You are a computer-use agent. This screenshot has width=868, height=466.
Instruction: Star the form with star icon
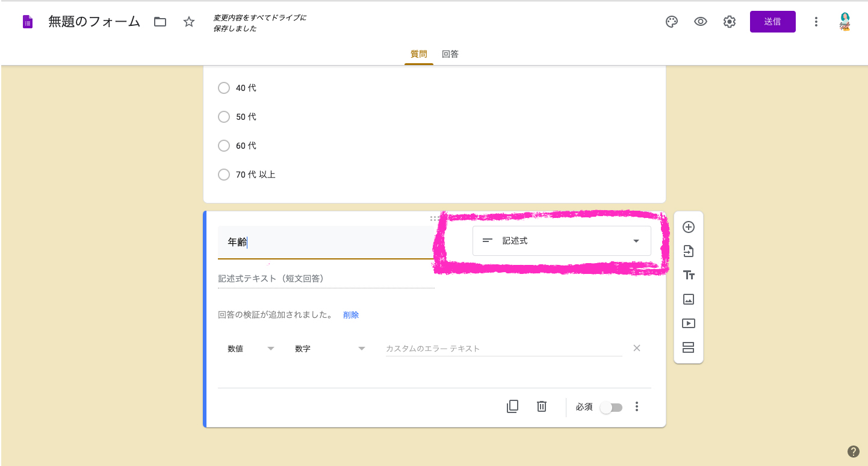pos(189,22)
